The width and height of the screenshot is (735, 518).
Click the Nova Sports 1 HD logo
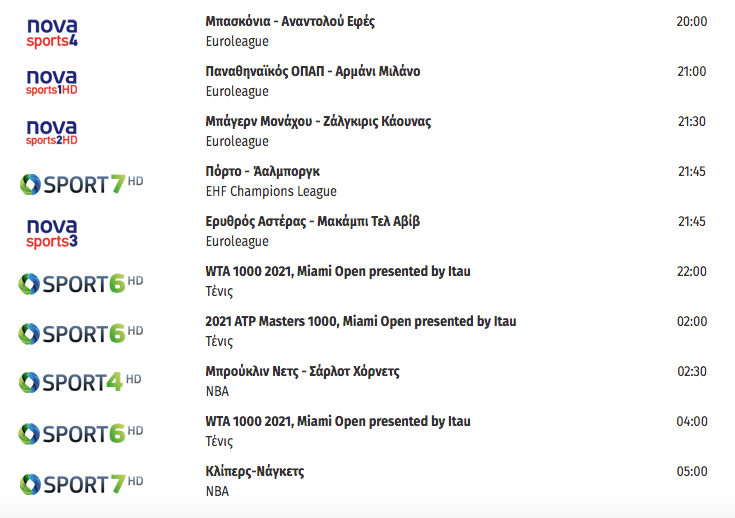click(x=52, y=83)
